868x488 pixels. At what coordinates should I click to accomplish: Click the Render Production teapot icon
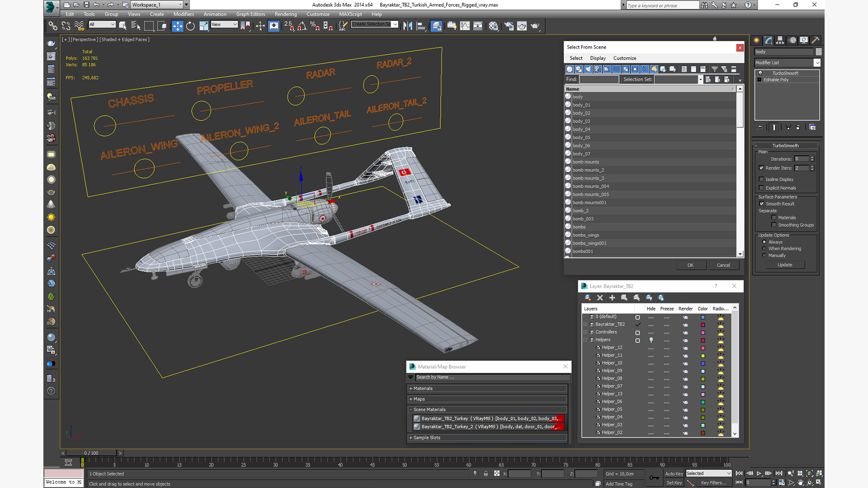535,26
